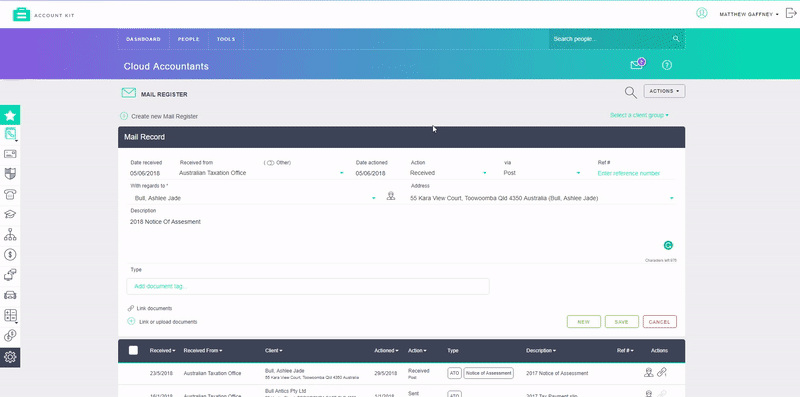Image resolution: width=800 pixels, height=397 pixels.
Task: Click the NEW button
Action: click(x=584, y=322)
